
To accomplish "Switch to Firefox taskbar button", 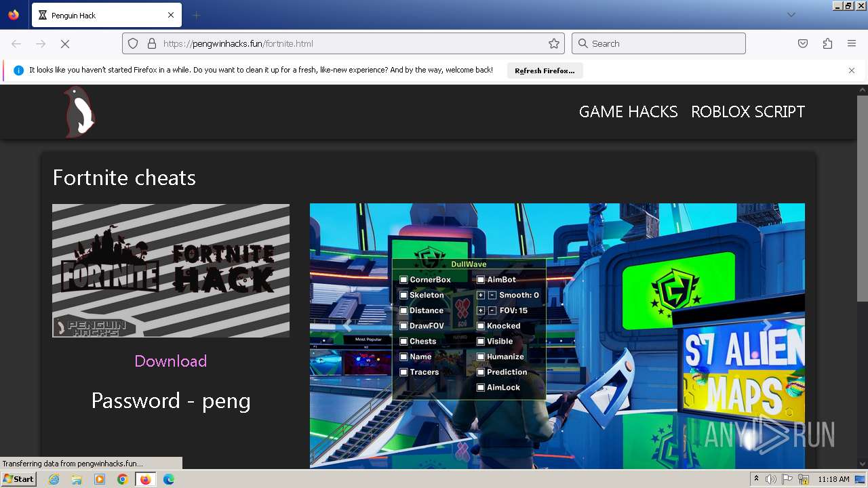I will pyautogui.click(x=145, y=479).
